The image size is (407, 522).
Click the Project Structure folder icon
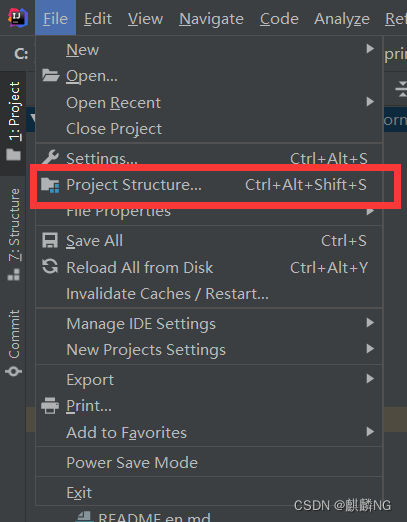tap(50, 185)
